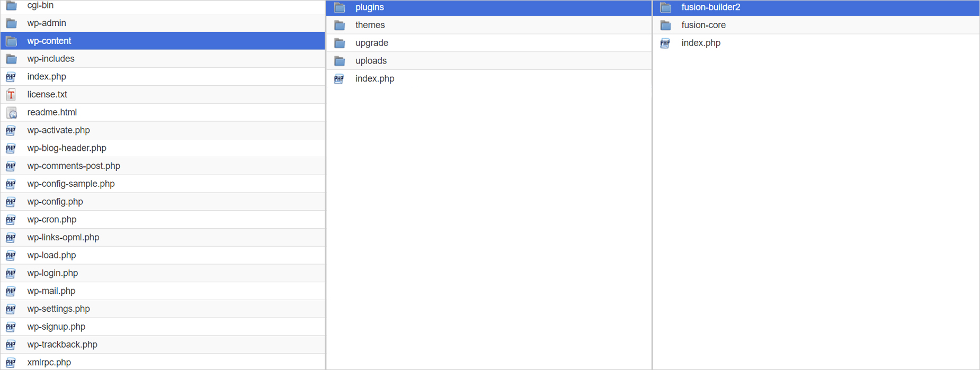Click the PHP icon beside wp-trackback.php
This screenshot has height=370, width=980.
coord(11,345)
